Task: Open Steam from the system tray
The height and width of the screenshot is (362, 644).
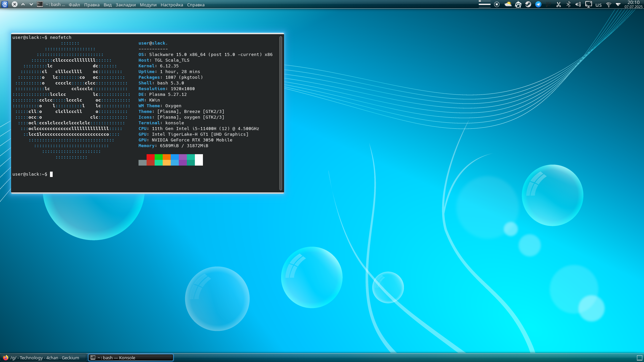Action: (x=528, y=4)
